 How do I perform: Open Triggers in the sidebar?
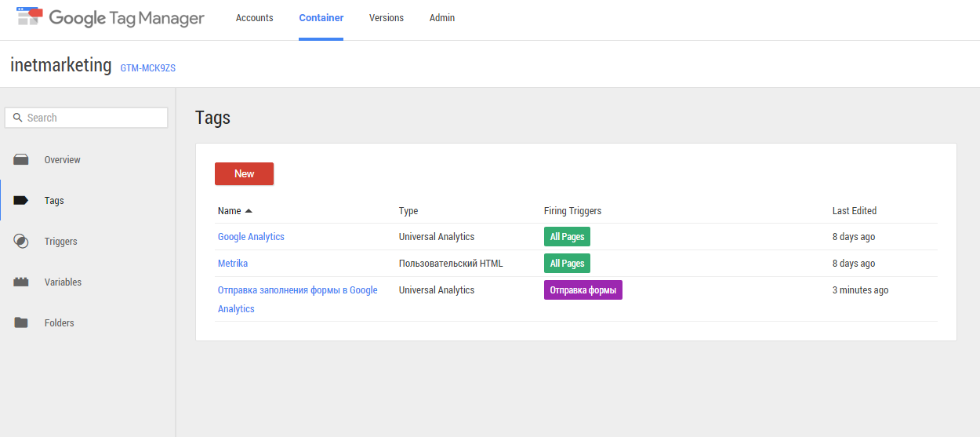[61, 242]
